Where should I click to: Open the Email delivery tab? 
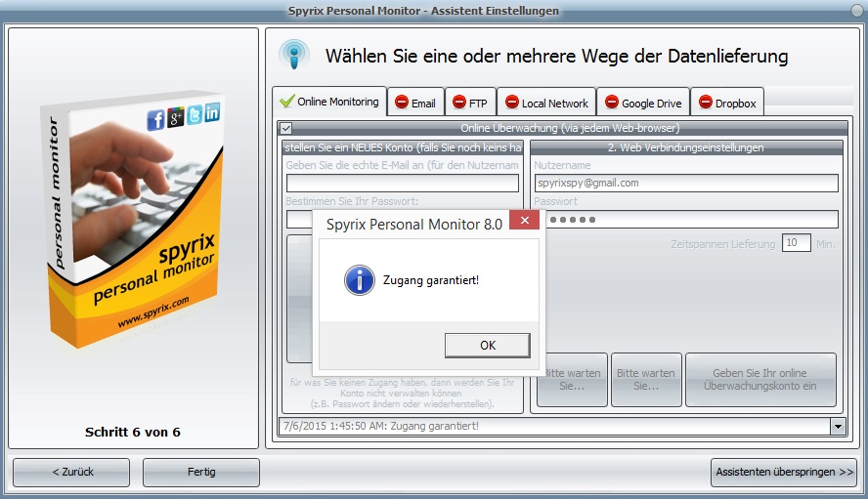coord(415,103)
